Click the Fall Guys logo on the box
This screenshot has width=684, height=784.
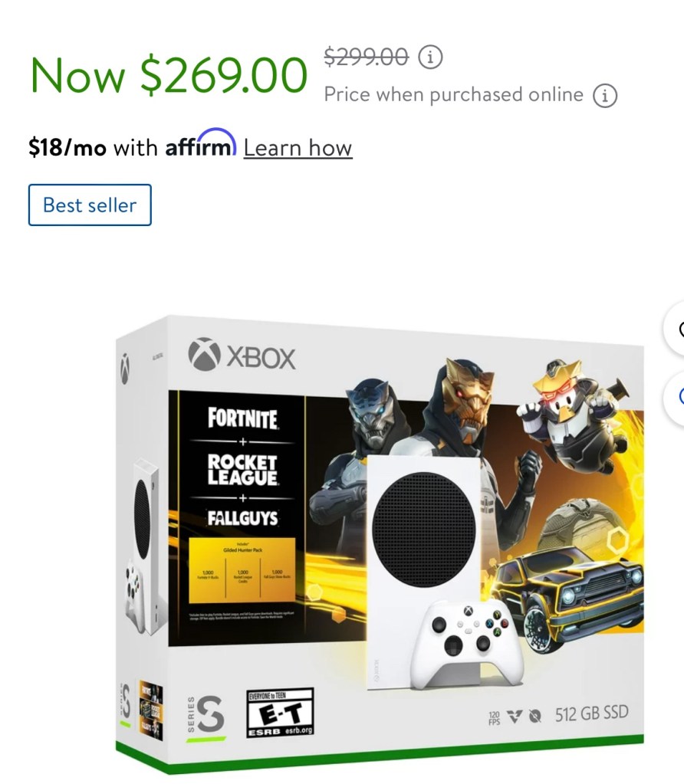click(x=242, y=517)
